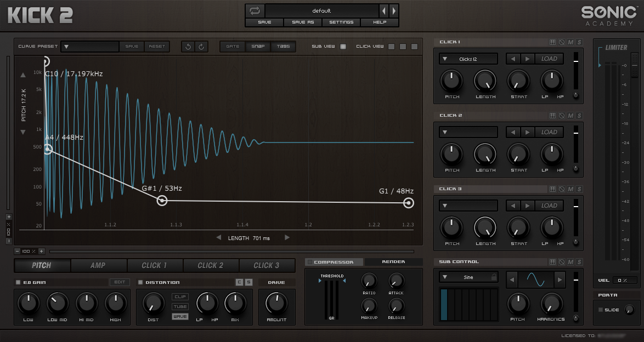Open the Render tab
This screenshot has width=644, height=342.
click(x=393, y=262)
